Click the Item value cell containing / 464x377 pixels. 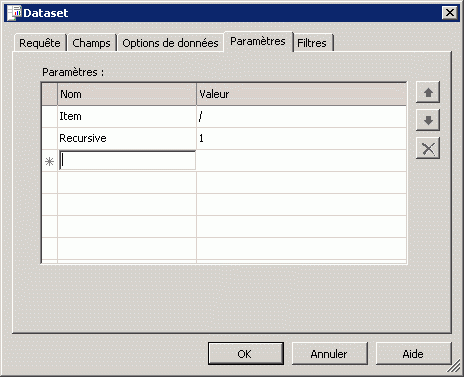(x=301, y=116)
